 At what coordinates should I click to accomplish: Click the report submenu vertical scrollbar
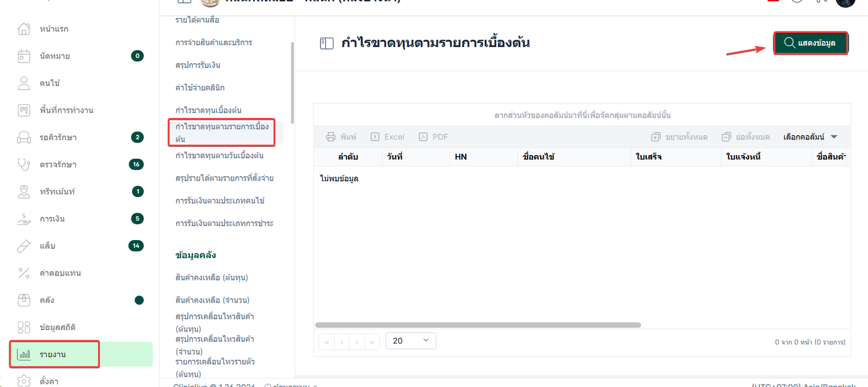[293, 84]
